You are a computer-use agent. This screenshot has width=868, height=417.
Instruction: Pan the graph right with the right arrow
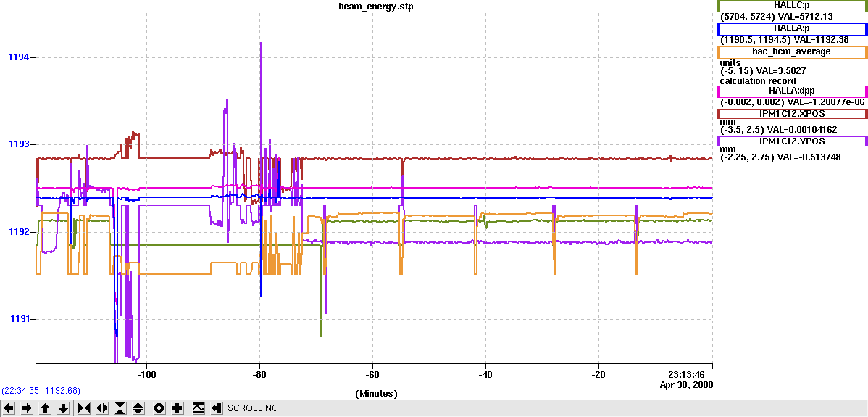(27, 408)
